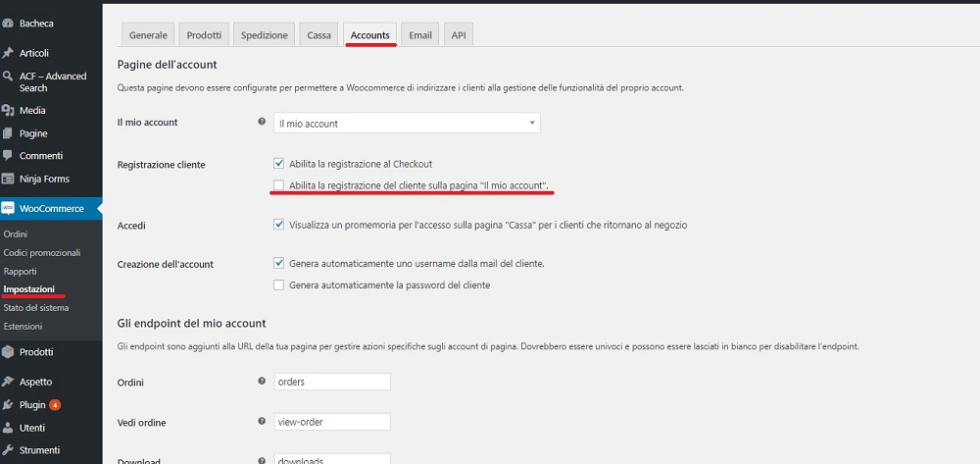Click help icon next to Vedi ordine
This screenshot has height=464, width=980.
pos(262,422)
